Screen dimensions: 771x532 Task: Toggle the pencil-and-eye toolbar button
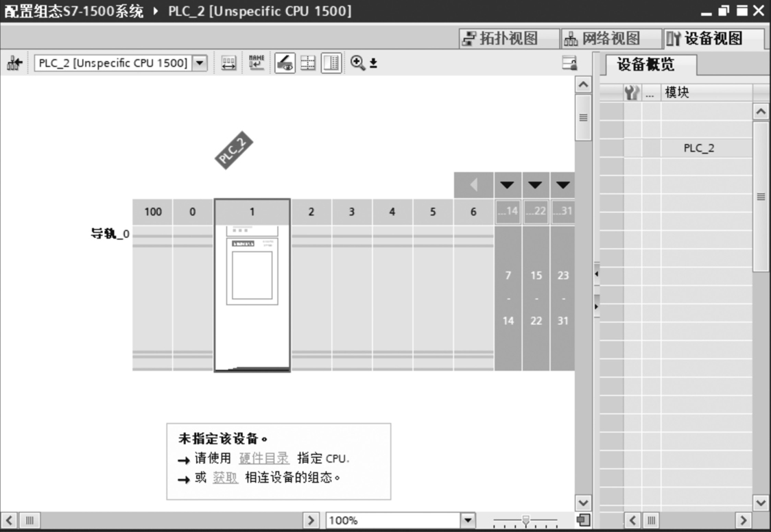[285, 63]
